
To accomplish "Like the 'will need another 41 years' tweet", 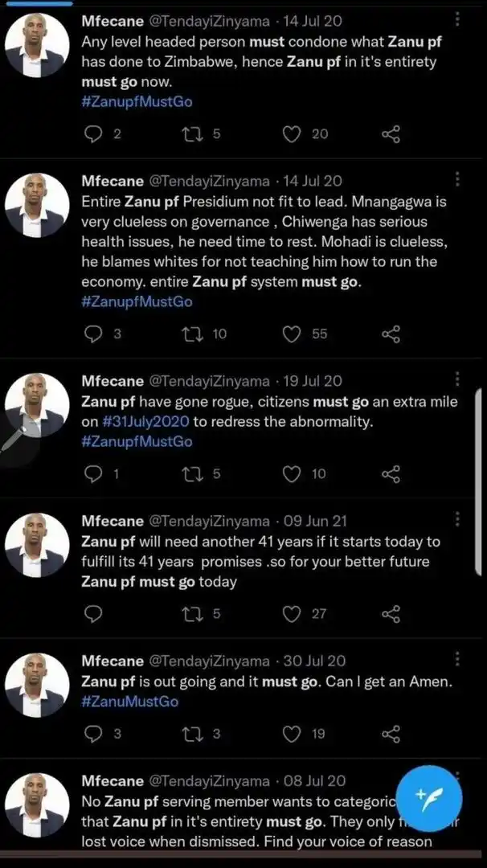I will click(x=292, y=614).
